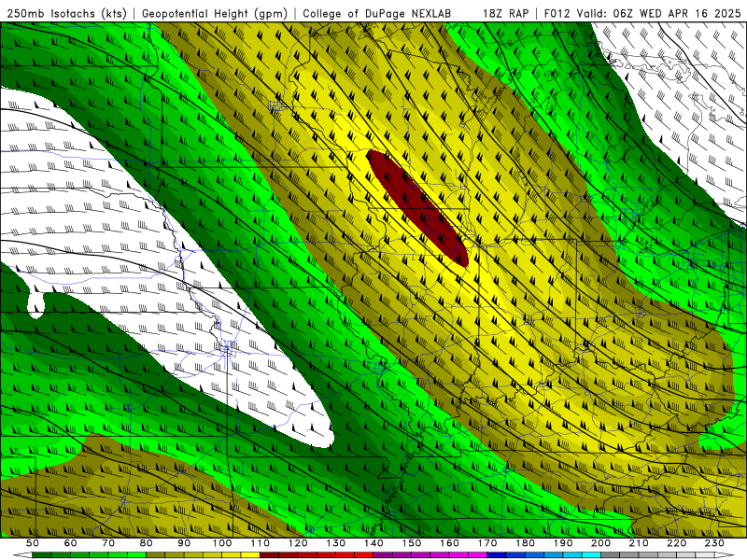Viewport: 747px width, 560px height.
Task: Click the "18Z RAP" model run label
Action: tap(505, 13)
